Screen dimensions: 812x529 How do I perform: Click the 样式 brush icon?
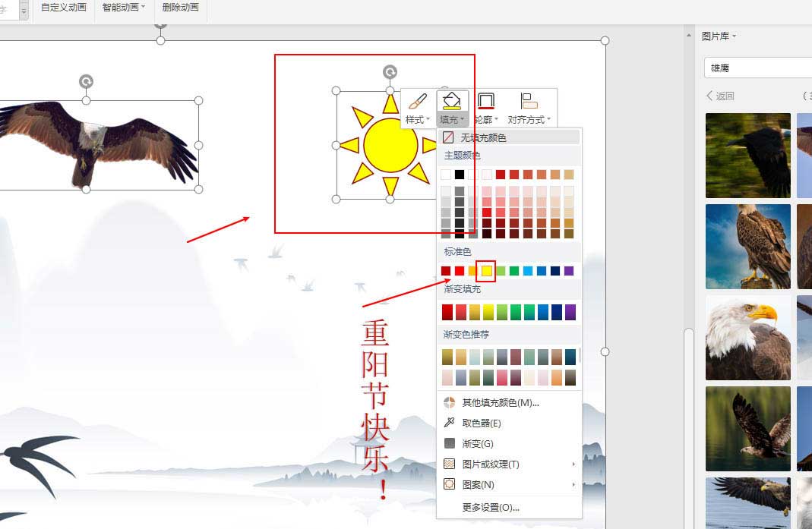[417, 102]
